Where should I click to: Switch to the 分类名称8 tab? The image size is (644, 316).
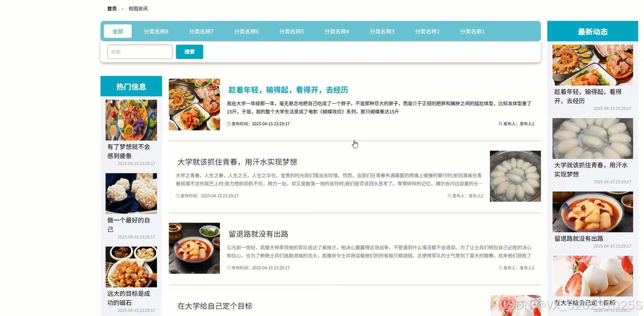[156, 31]
